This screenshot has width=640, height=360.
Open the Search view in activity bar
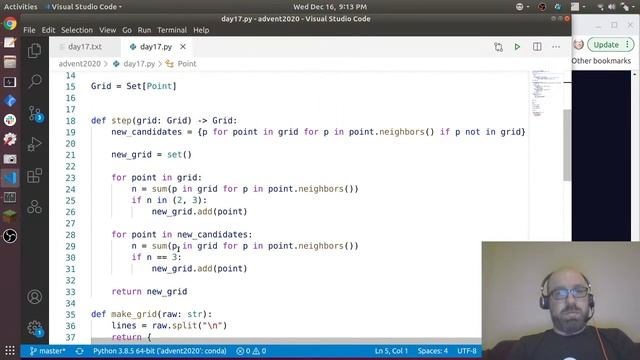point(35,81)
